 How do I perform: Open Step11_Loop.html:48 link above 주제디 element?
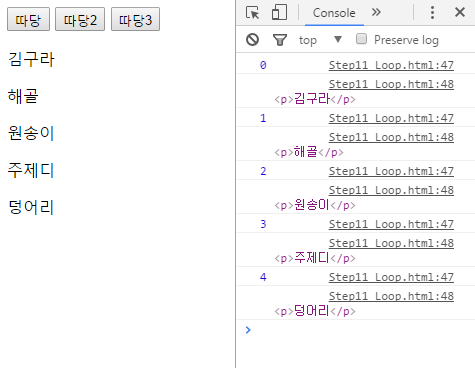[x=391, y=243]
